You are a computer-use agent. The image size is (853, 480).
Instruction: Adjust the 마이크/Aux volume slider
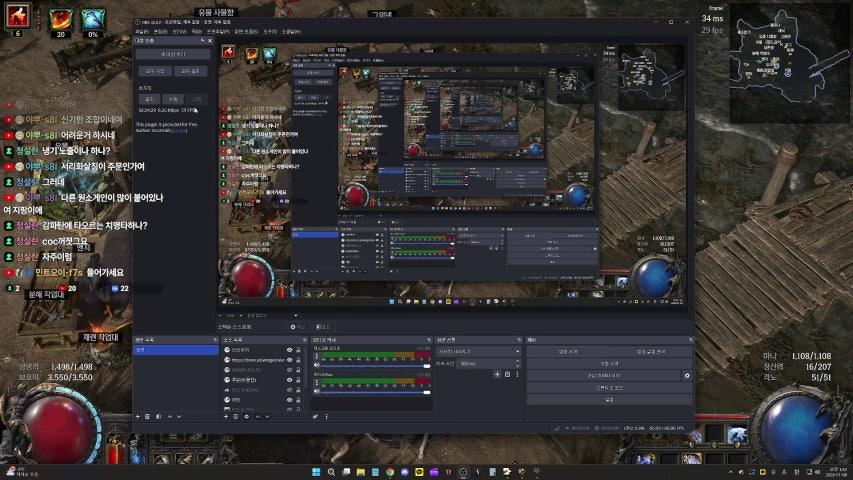pyautogui.click(x=376, y=392)
